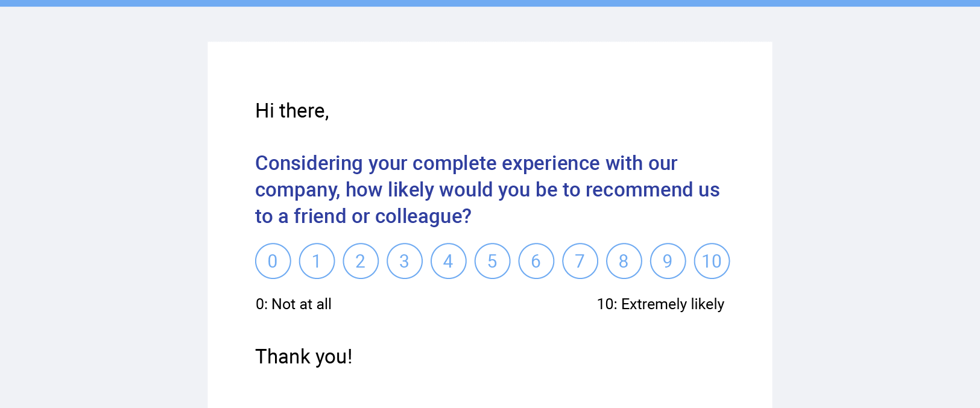Click the 'to a friend or colleague?' line
Viewport: 980px width, 408px height.
click(x=363, y=216)
